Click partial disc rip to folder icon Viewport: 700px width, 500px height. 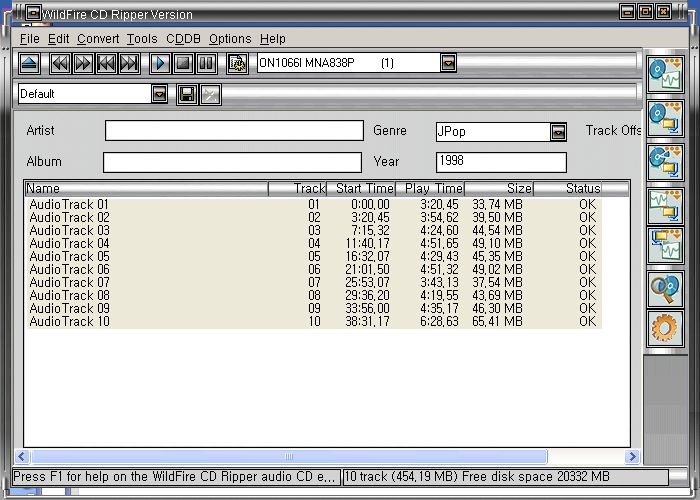point(665,162)
